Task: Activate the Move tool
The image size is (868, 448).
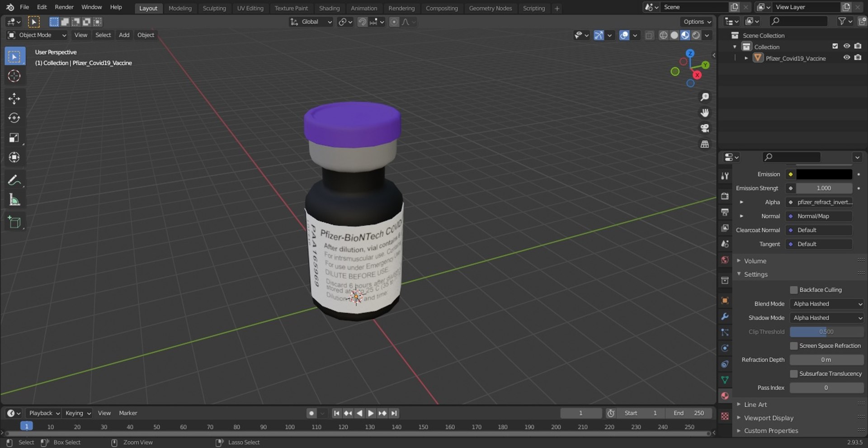Action: coord(14,99)
